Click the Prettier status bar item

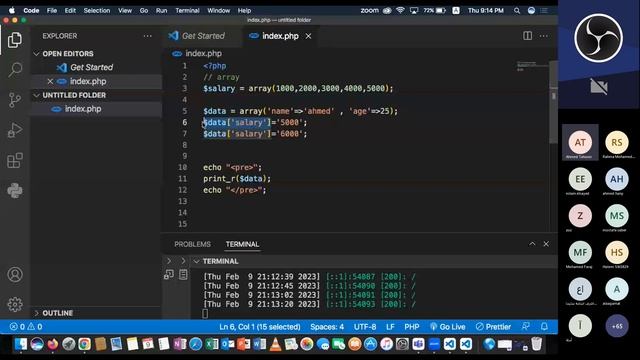(x=493, y=327)
